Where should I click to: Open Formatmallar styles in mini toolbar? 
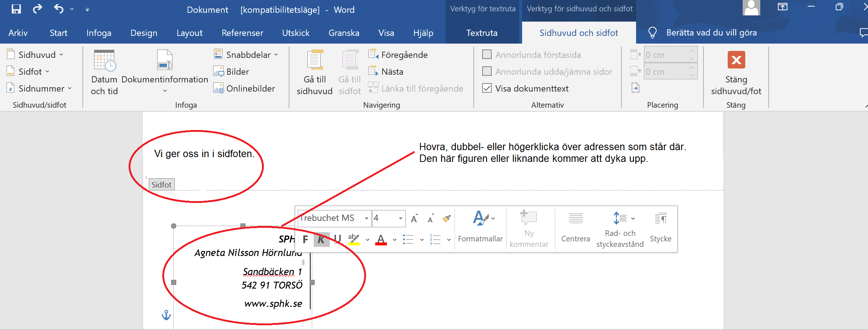[480, 227]
